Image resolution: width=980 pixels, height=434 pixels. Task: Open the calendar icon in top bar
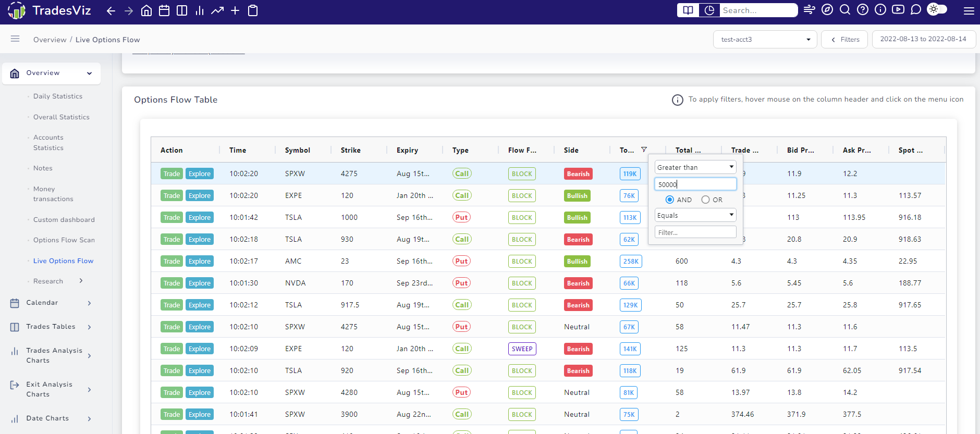click(x=164, y=10)
